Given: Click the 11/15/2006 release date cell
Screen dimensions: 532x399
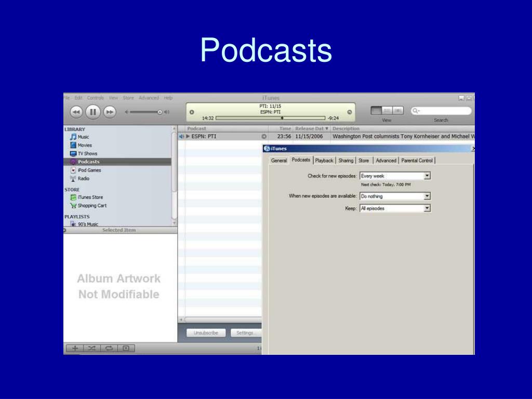Looking at the screenshot, I should click(x=309, y=137).
